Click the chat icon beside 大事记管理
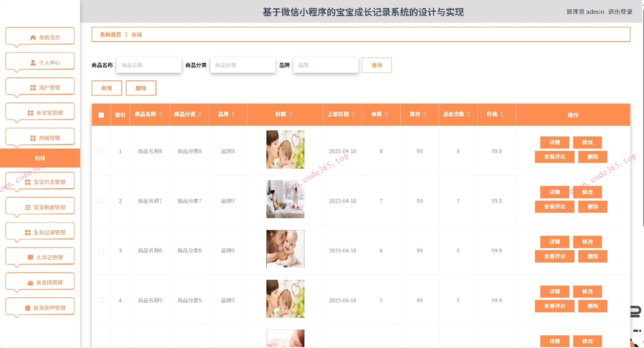This screenshot has width=644, height=348. (30, 257)
